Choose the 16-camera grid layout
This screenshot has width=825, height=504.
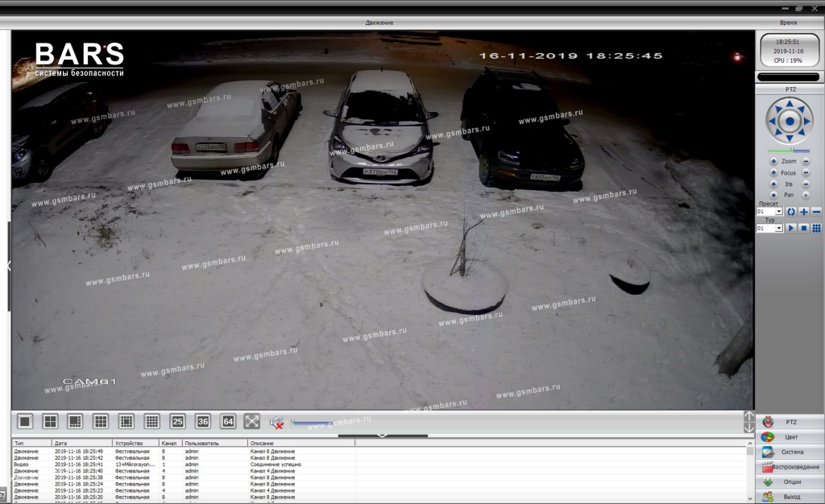(x=152, y=421)
